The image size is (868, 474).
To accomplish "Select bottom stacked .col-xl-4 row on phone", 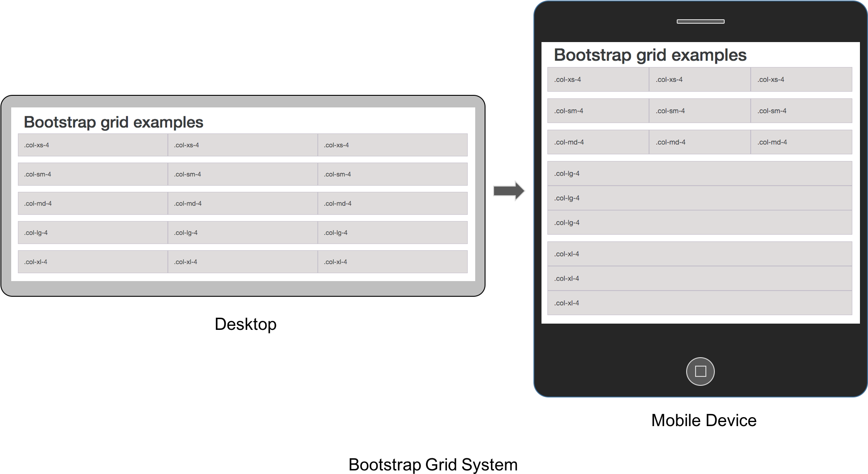I will (x=700, y=303).
